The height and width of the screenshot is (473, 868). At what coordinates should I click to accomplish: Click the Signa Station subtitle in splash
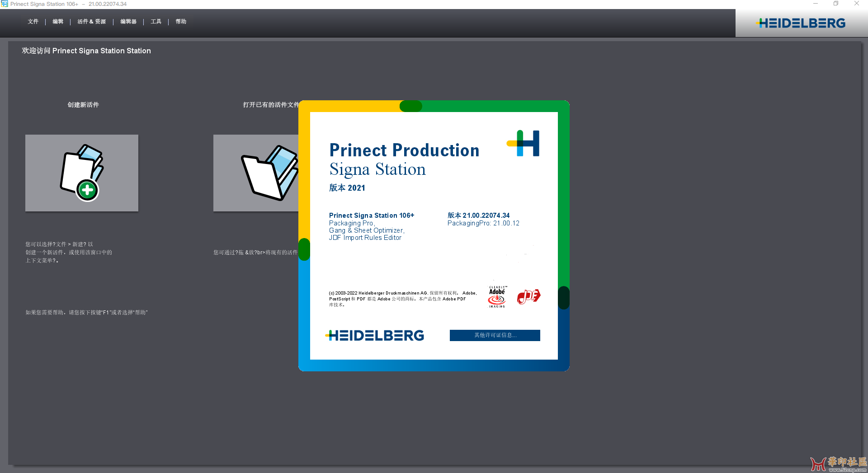coord(377,169)
